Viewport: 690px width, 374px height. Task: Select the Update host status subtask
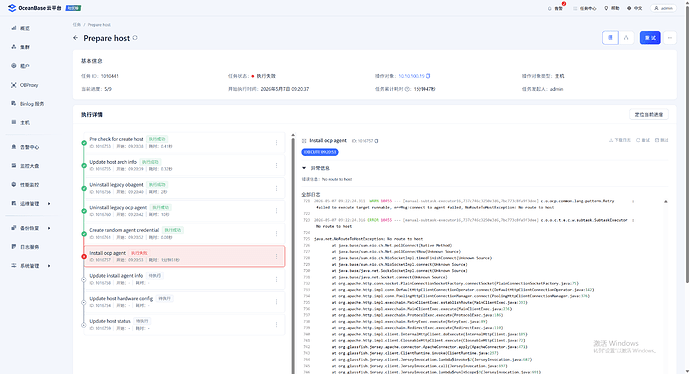184,325
